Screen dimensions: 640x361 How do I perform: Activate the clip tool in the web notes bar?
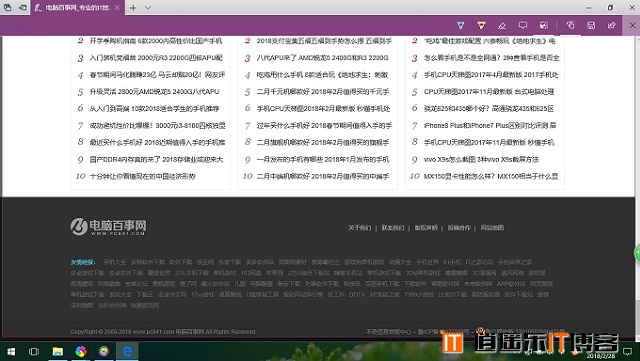point(544,25)
